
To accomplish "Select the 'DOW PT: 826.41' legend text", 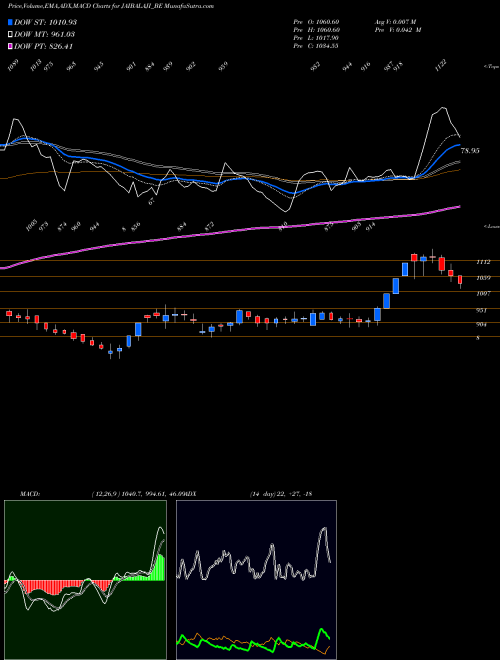I will (x=43, y=46).
